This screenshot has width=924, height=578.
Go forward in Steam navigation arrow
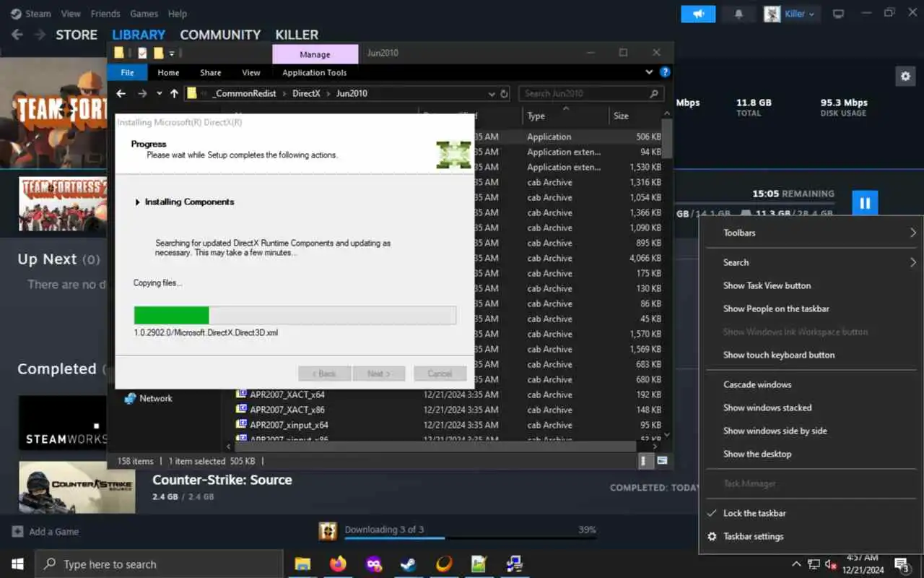tap(40, 35)
